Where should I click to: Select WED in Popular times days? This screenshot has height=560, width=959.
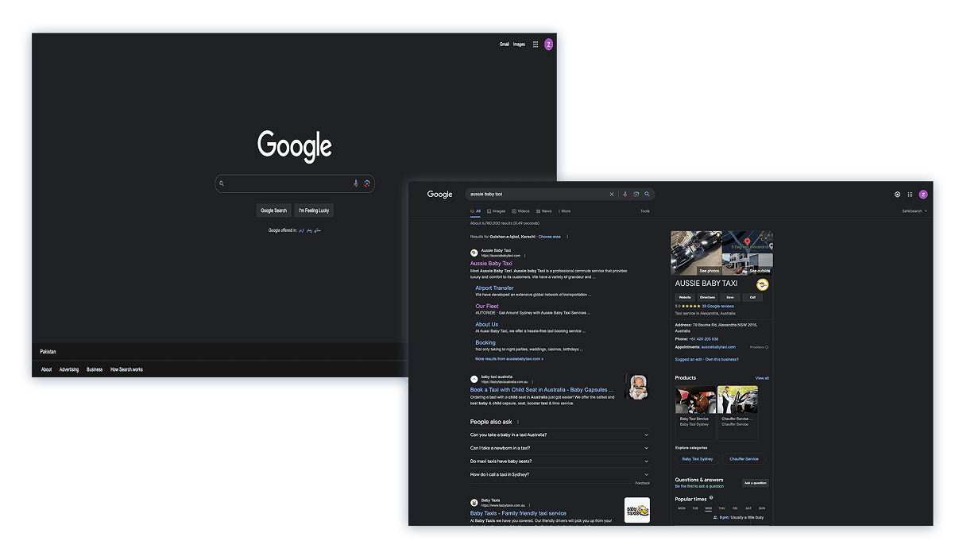pyautogui.click(x=708, y=508)
